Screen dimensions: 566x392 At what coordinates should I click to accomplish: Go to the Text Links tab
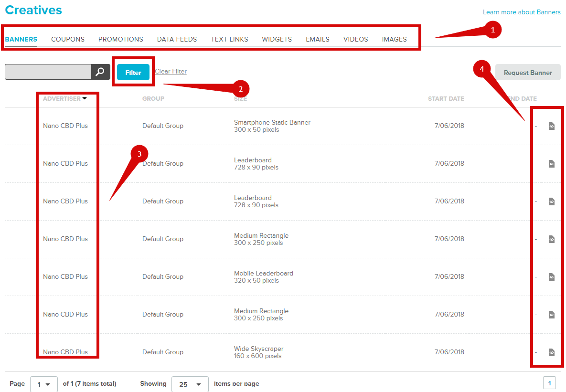pyautogui.click(x=229, y=39)
